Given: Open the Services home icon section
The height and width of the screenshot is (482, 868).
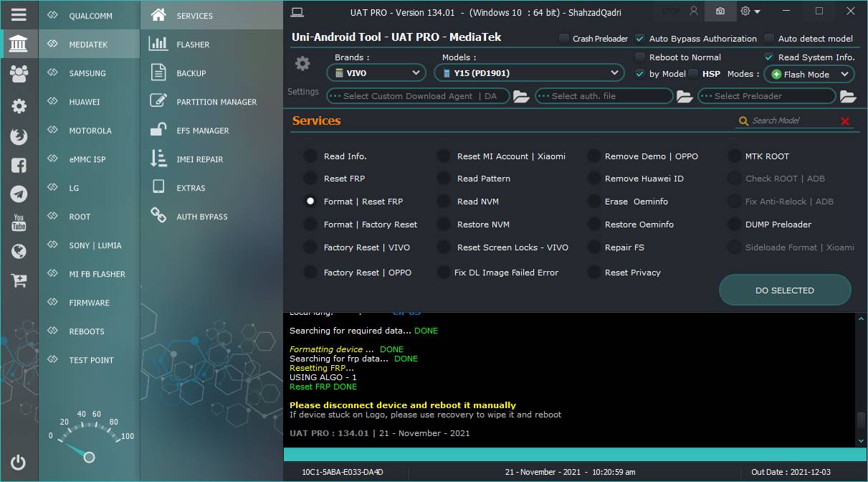Looking at the screenshot, I should point(159,15).
